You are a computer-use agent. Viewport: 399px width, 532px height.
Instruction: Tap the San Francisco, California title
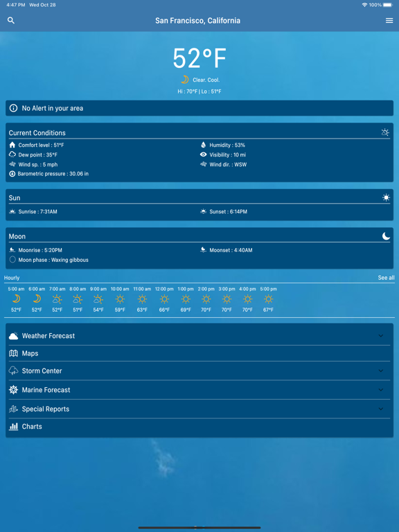point(198,21)
